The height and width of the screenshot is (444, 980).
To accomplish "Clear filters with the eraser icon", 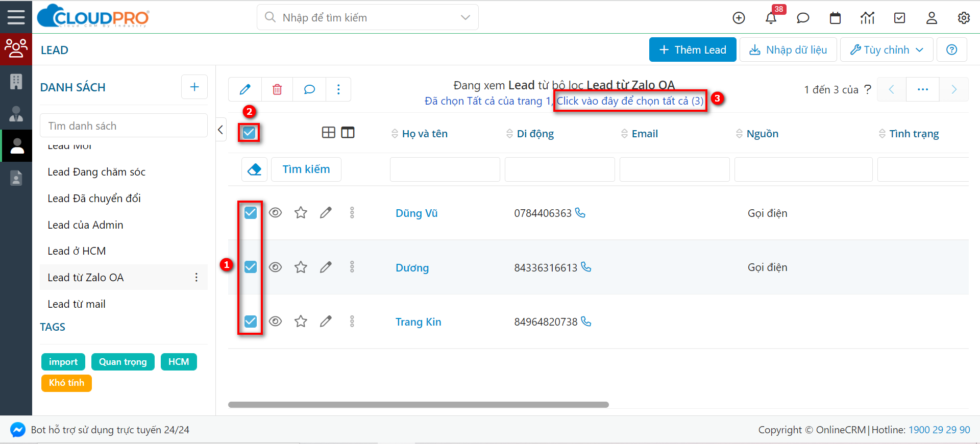I will (x=254, y=169).
